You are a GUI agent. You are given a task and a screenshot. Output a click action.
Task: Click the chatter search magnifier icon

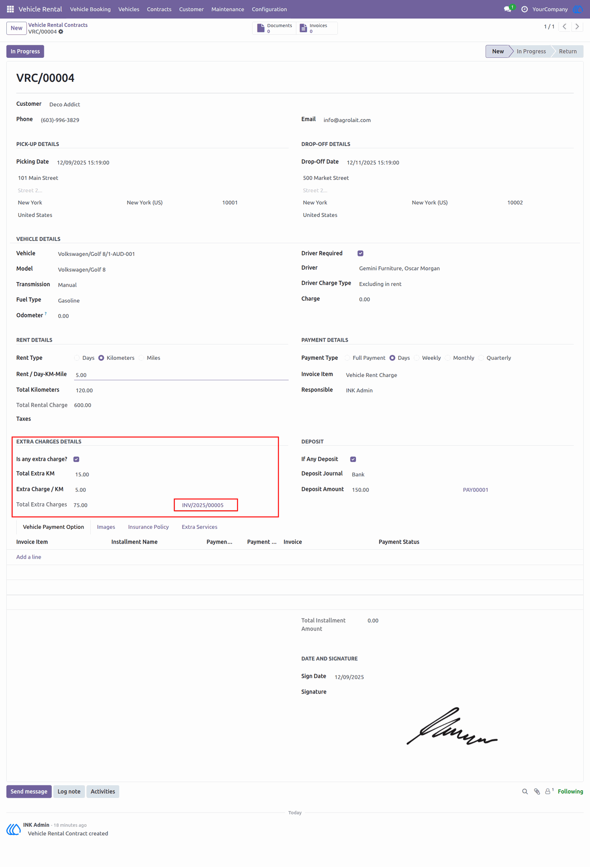525,791
